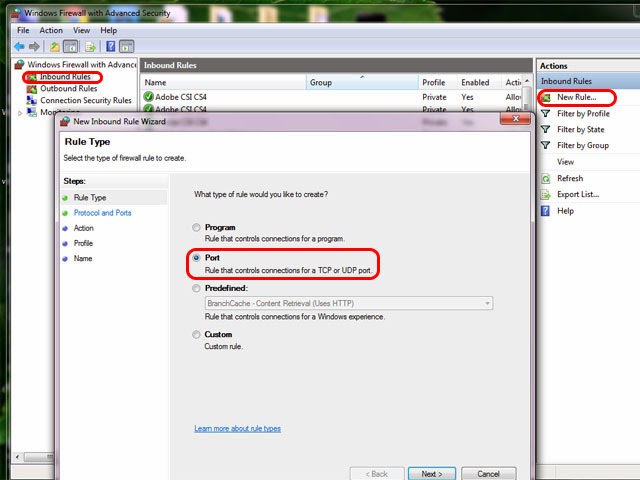Select the Custom rule type radio button
This screenshot has height=480, width=640.
(196, 335)
